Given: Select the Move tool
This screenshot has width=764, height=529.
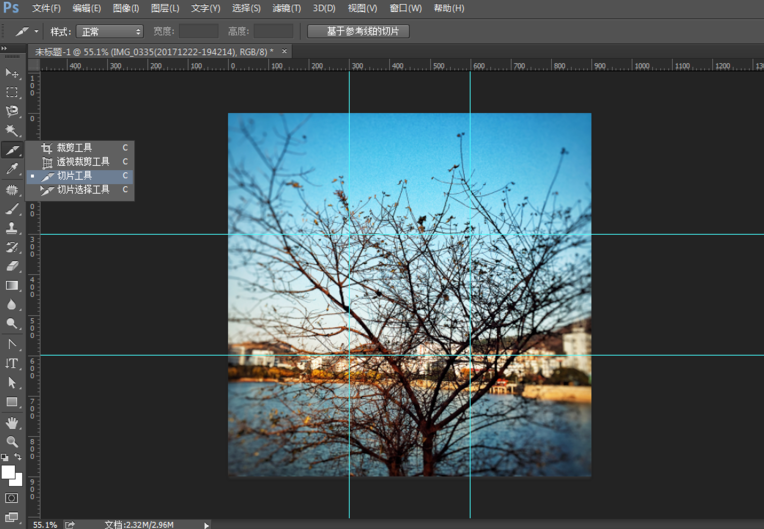Looking at the screenshot, I should 12,73.
